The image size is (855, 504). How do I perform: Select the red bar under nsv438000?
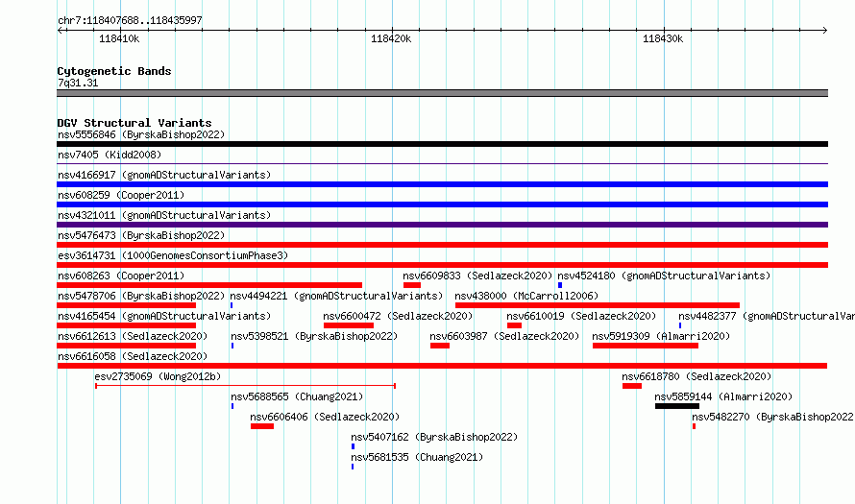(x=598, y=305)
